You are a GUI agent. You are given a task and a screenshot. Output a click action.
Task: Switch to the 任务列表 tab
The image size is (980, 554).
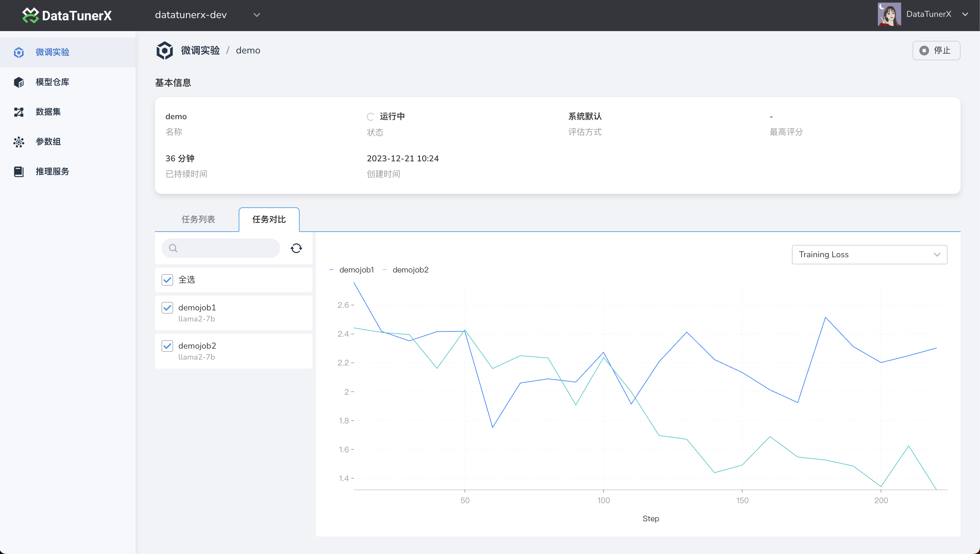click(198, 220)
